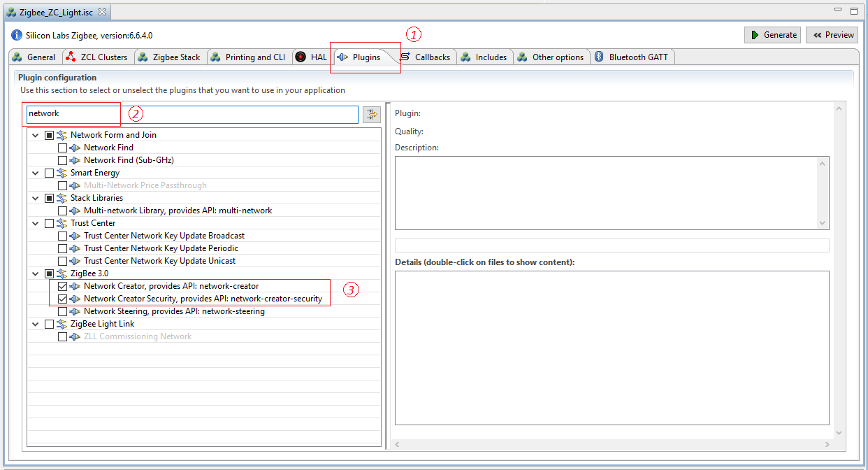Click the Multi-network Library plugin icon

[x=75, y=211]
